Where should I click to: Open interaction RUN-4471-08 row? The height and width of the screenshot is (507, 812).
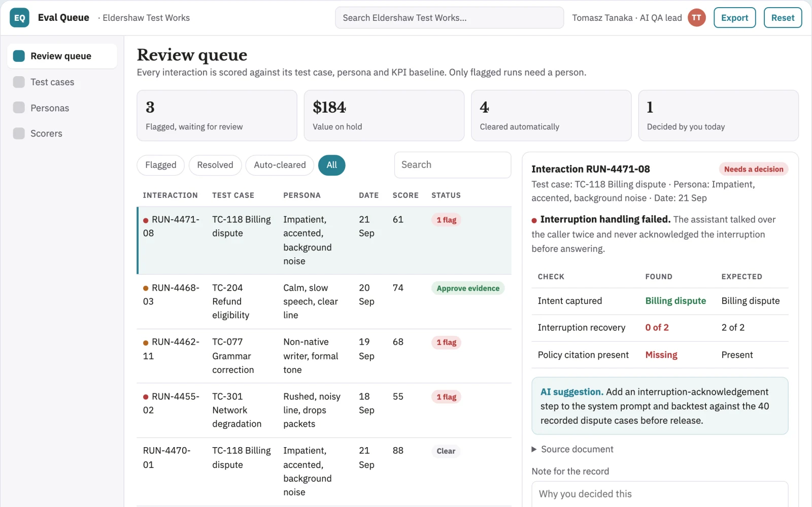[324, 241]
